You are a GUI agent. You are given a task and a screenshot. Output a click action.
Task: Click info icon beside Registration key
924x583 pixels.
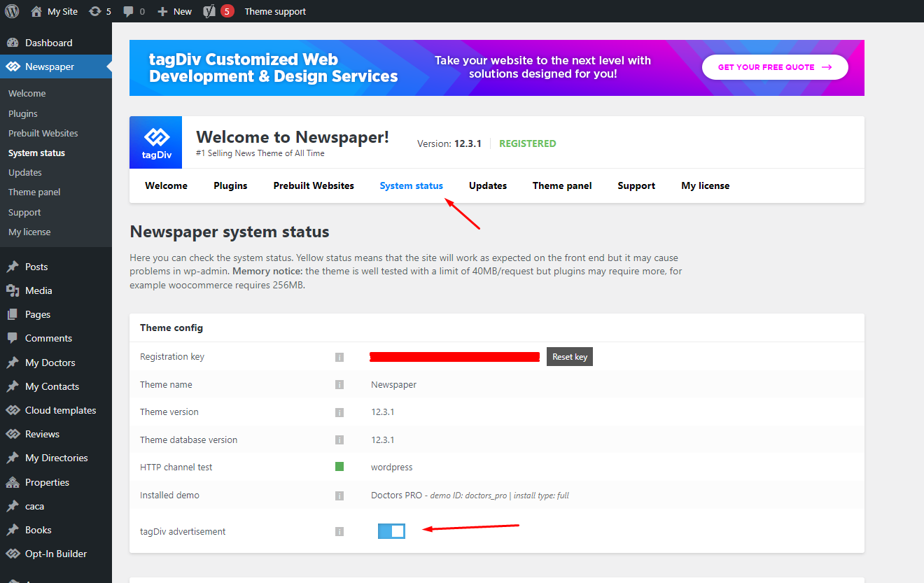point(339,357)
